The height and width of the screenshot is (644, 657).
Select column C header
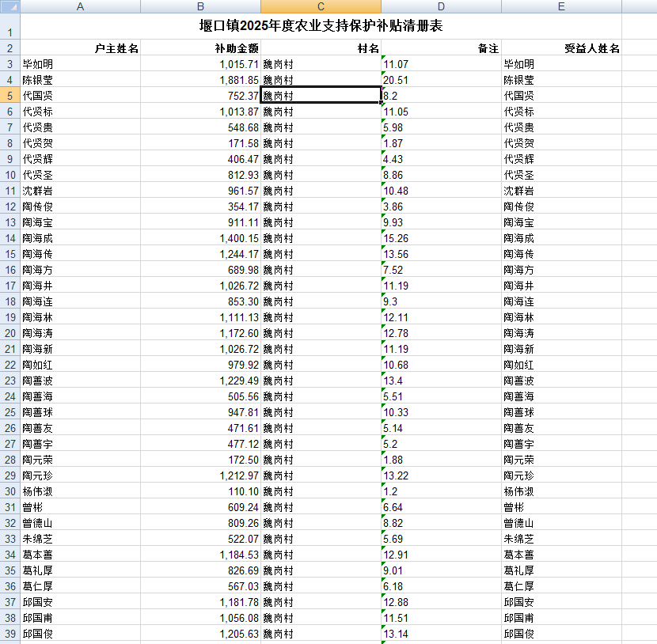(321, 6)
